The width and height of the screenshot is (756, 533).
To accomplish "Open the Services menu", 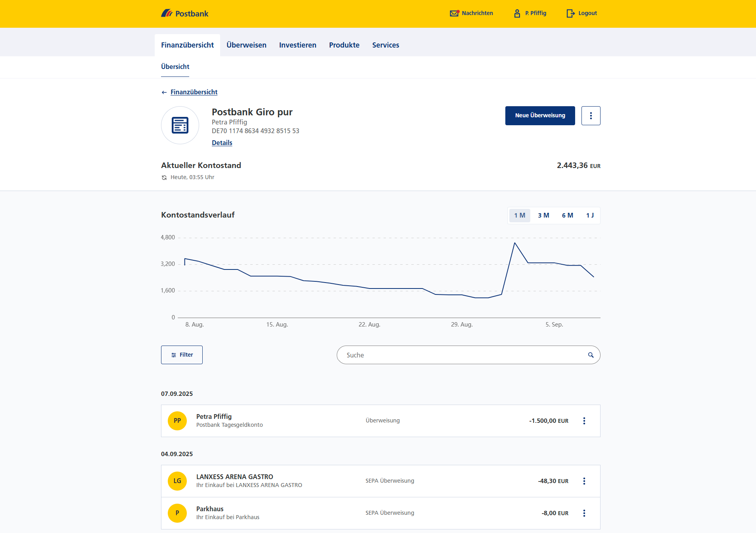I will (386, 45).
